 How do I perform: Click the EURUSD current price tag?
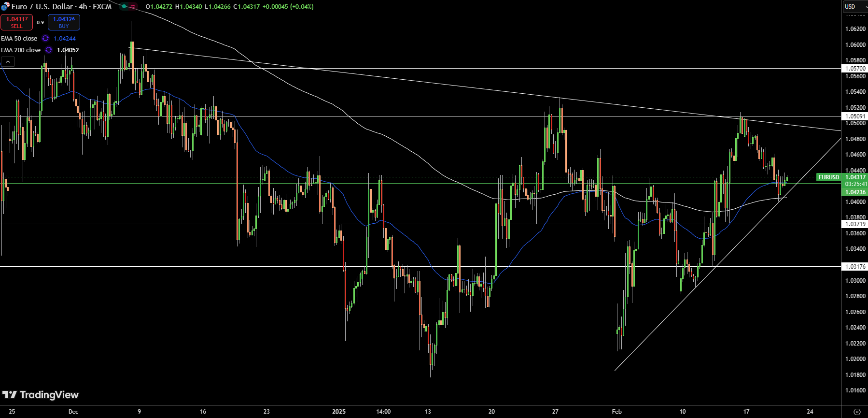(829, 177)
